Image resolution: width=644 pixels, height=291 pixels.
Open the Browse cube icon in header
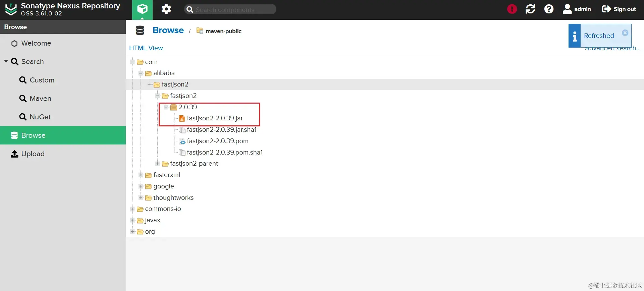(142, 9)
